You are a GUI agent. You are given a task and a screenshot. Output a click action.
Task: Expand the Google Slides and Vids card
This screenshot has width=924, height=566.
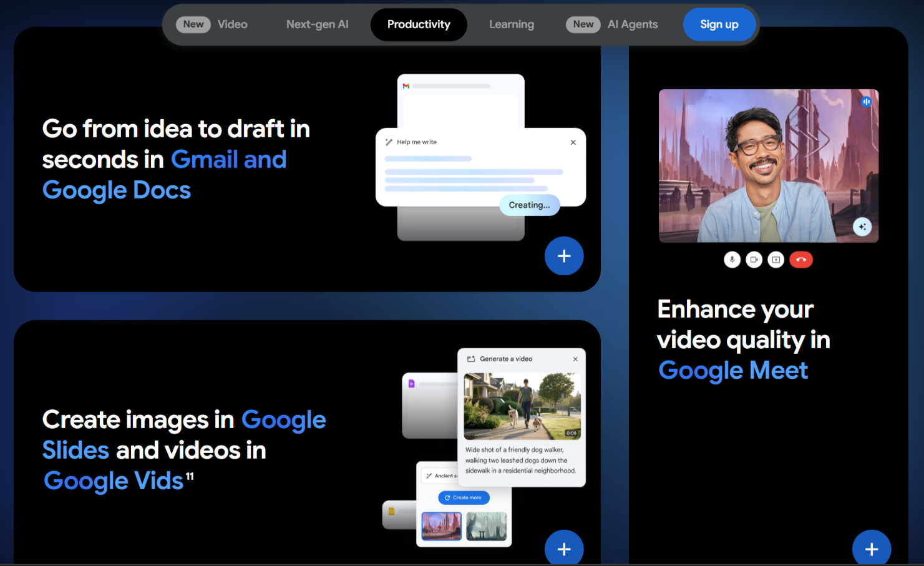(x=564, y=549)
